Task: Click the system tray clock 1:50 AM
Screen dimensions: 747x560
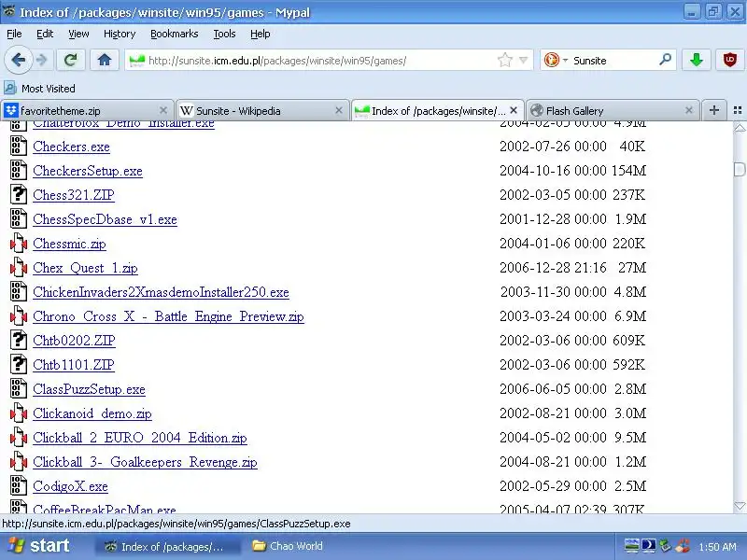Action: tap(717, 547)
